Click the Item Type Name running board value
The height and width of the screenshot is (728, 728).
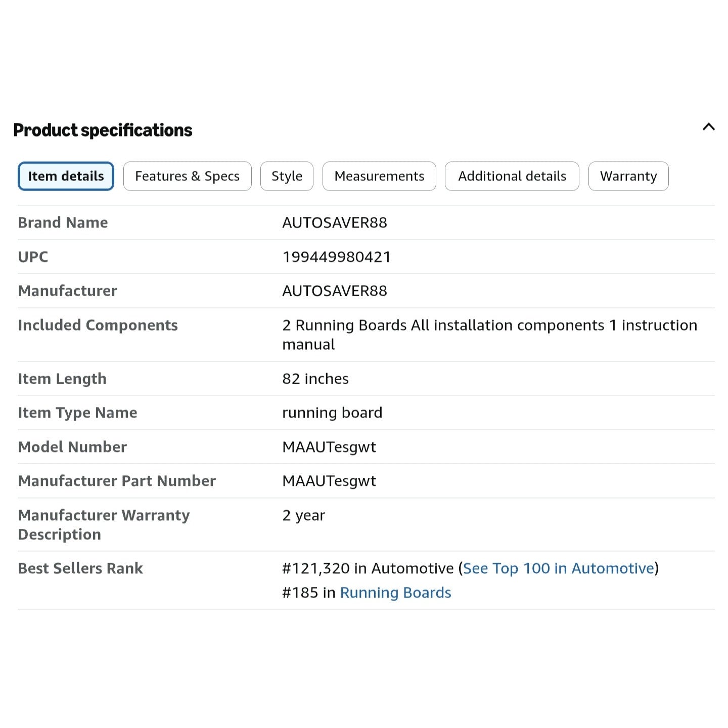(332, 413)
